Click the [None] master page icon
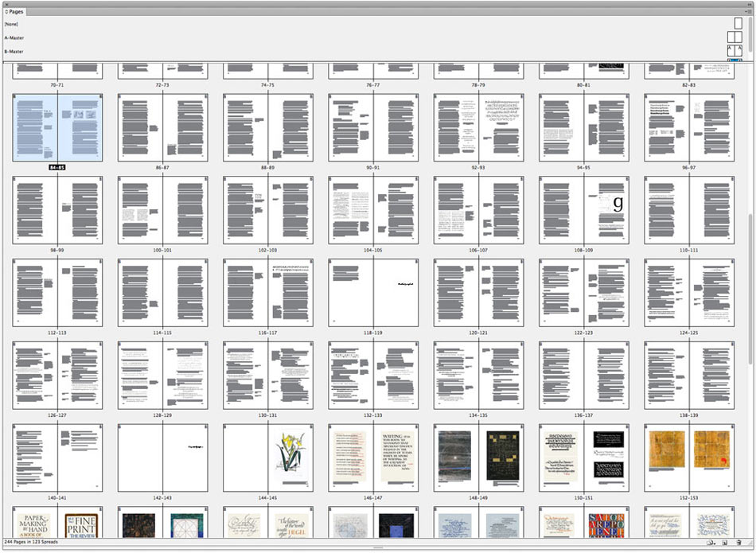The image size is (756, 553). (738, 24)
